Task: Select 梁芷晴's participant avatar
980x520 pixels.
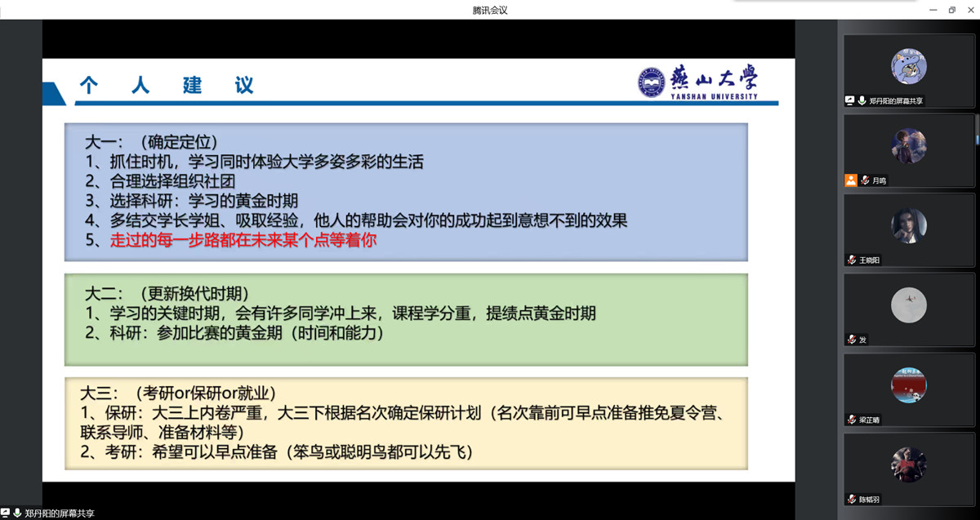Action: tap(908, 385)
